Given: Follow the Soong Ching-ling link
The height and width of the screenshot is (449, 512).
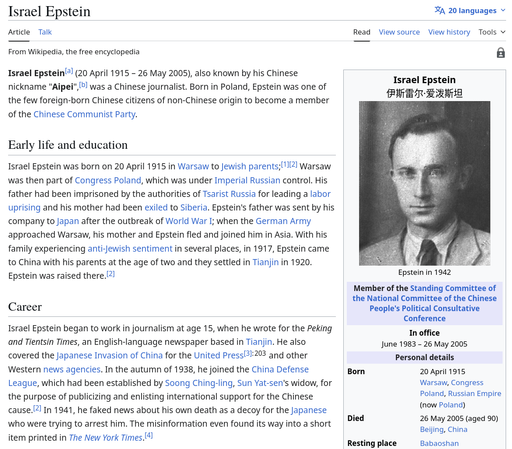Looking at the screenshot, I should (x=199, y=383).
